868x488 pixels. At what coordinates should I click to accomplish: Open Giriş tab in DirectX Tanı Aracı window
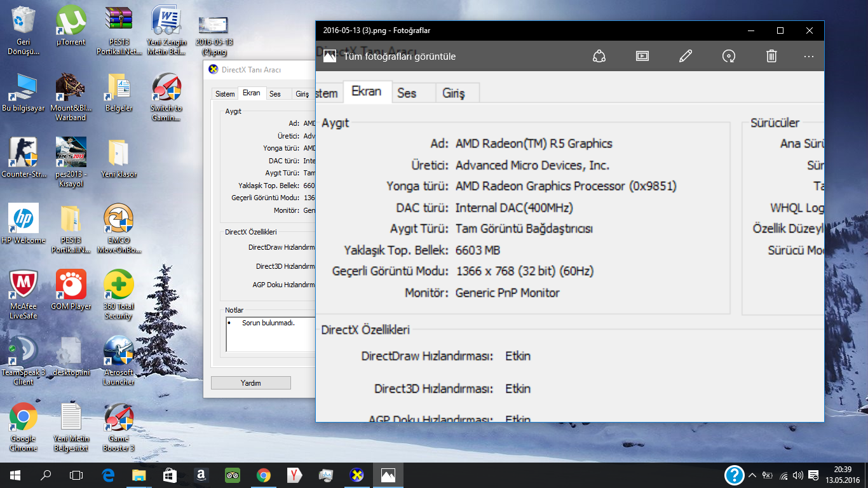click(x=302, y=94)
